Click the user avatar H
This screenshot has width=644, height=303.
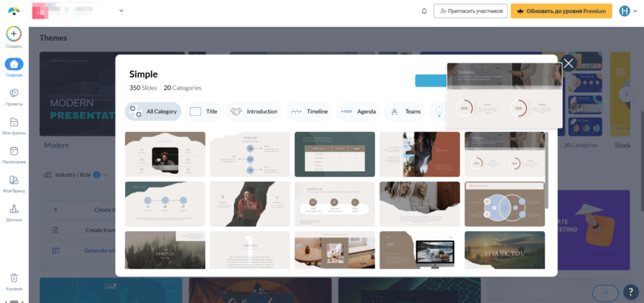[x=625, y=11]
